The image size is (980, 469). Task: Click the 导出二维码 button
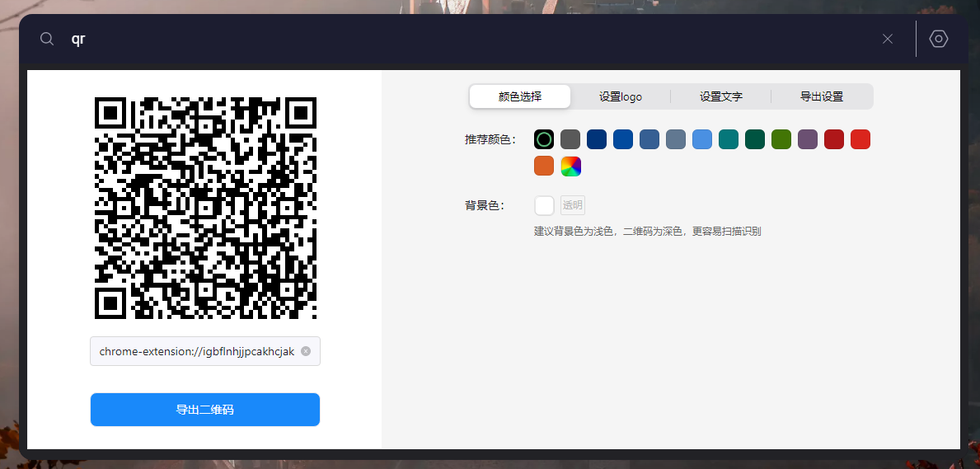click(205, 410)
